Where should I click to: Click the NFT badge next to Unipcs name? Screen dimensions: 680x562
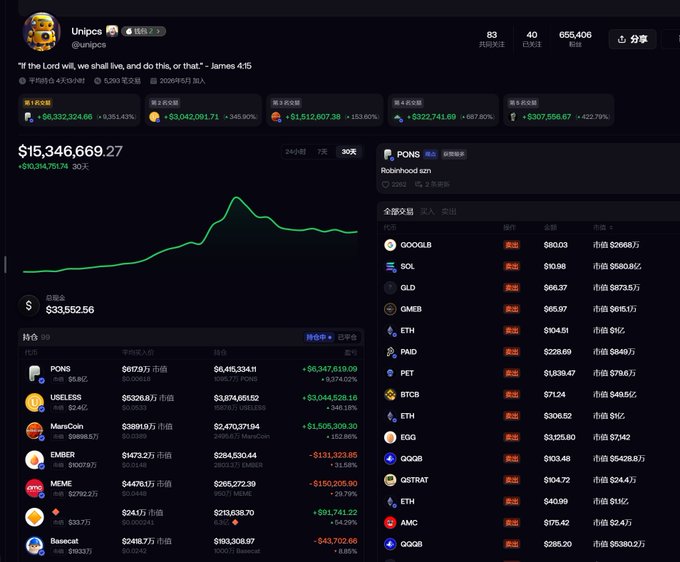(x=112, y=31)
